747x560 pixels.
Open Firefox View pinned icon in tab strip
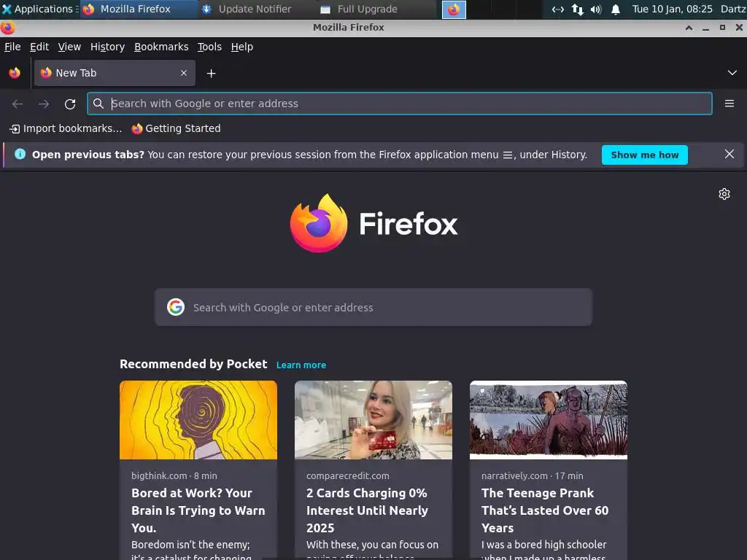point(15,73)
